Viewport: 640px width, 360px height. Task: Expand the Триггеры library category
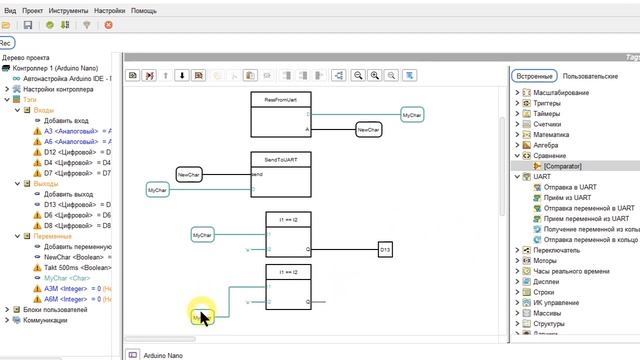tap(517, 103)
